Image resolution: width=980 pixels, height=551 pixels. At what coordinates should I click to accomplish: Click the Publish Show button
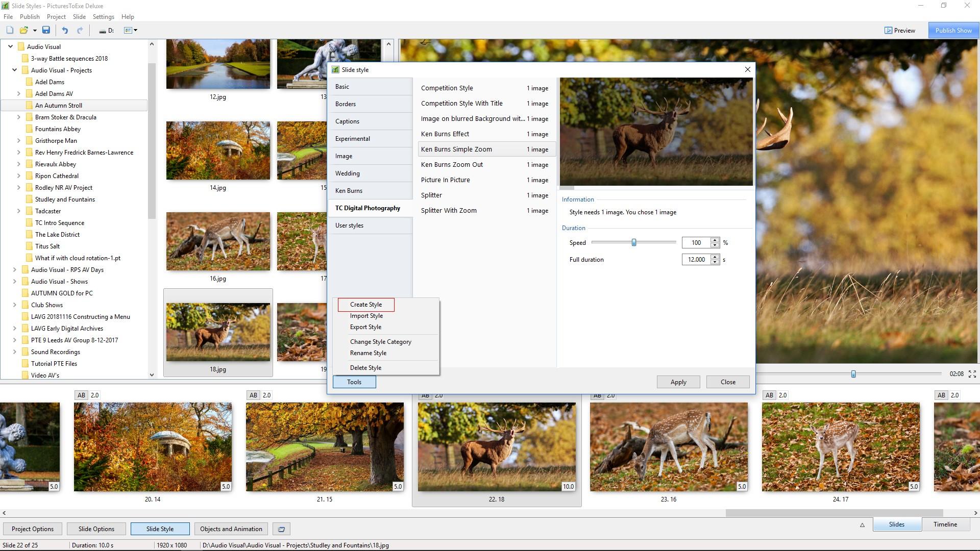point(953,31)
